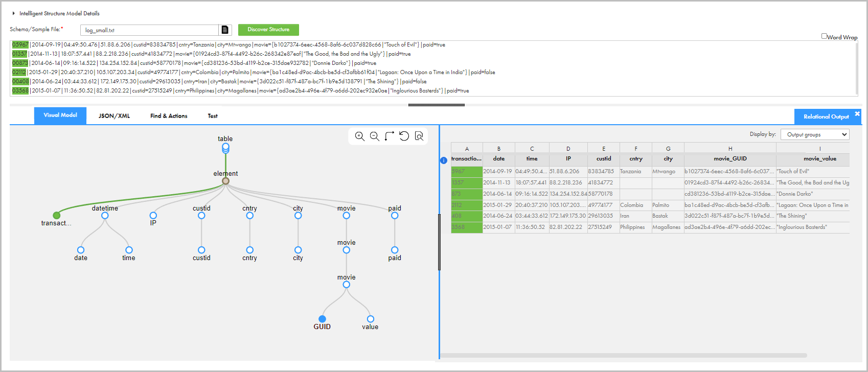Select the date leaf node
The height and width of the screenshot is (372, 868).
(x=81, y=250)
